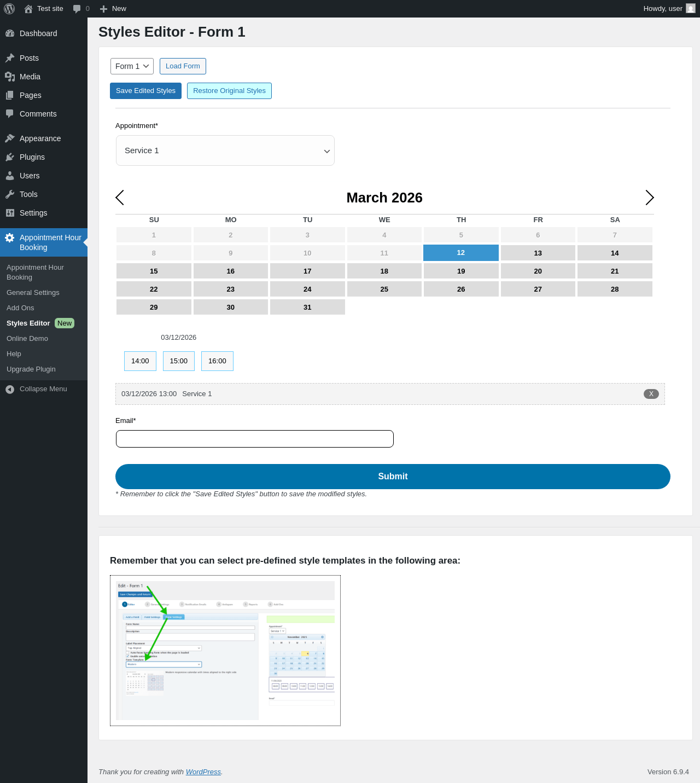Go to previous month with left arrow
Screen dimensions: 700x783
click(x=120, y=198)
